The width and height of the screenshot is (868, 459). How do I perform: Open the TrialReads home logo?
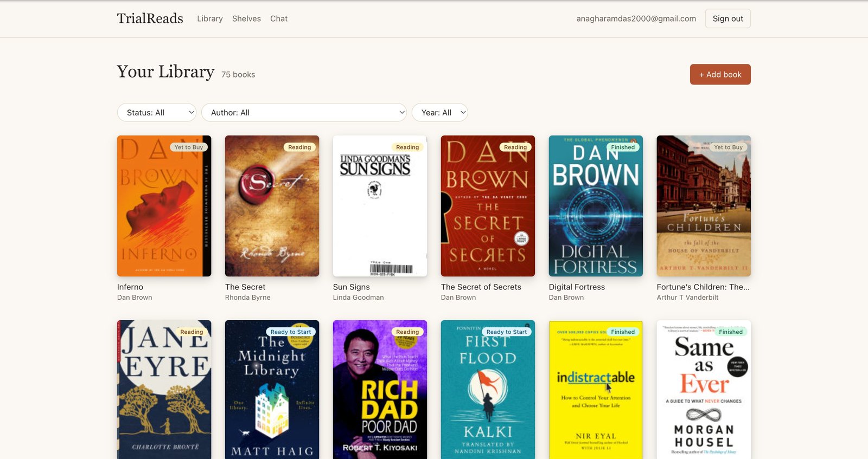[150, 18]
